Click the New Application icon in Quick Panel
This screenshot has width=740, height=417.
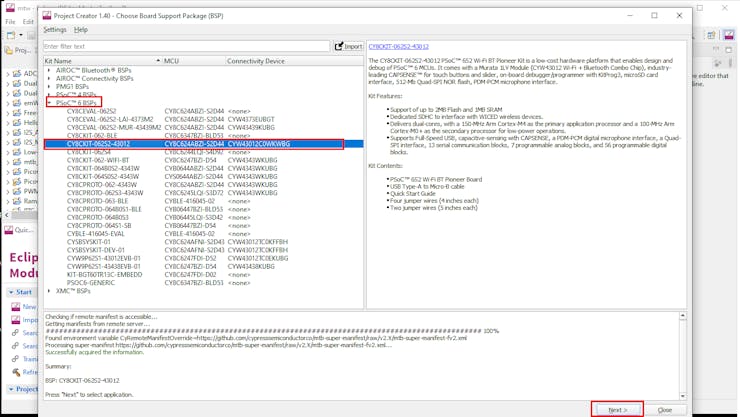coord(16,307)
